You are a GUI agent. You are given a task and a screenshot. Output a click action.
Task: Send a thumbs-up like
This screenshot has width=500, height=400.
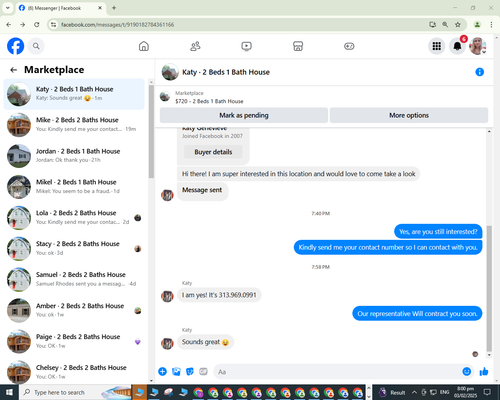tap(484, 371)
